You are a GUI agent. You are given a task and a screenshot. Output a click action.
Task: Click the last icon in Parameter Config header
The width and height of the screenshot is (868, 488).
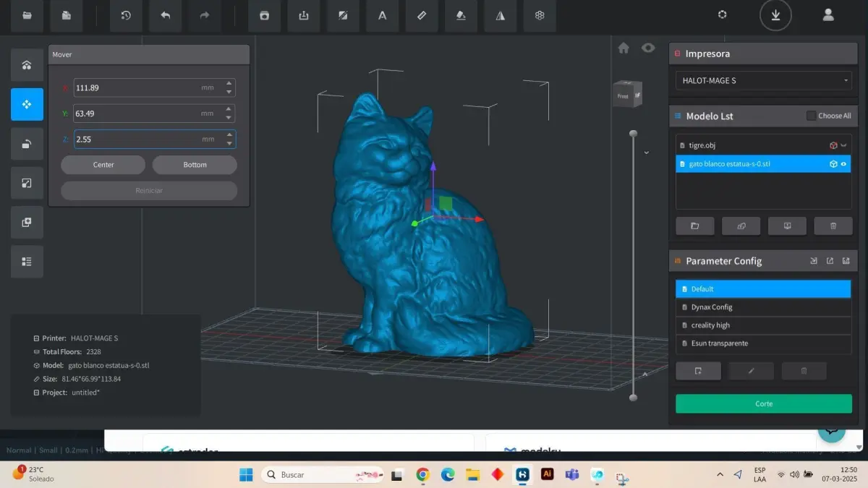coord(846,261)
